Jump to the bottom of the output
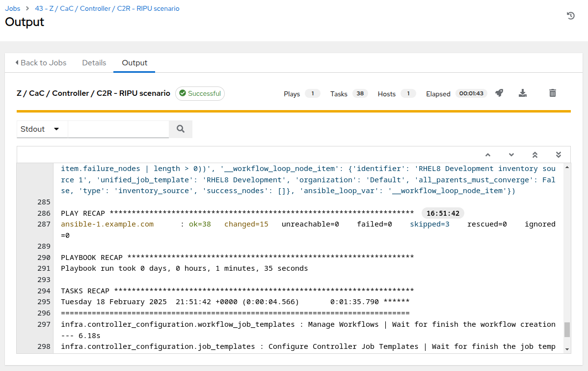Screen dimensions: 588x371 click(x=559, y=155)
